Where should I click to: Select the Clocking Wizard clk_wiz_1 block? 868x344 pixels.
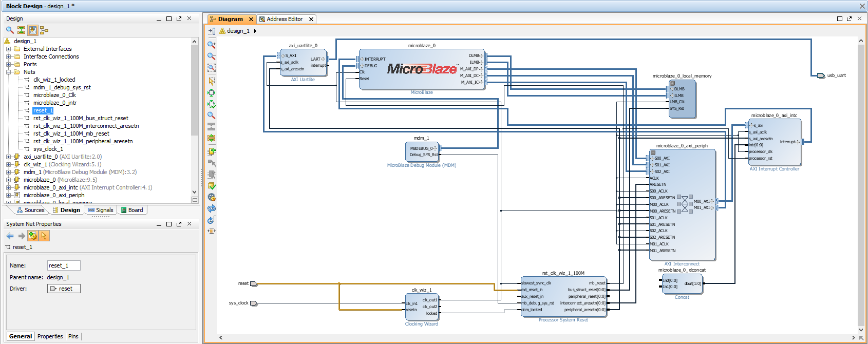coord(422,307)
